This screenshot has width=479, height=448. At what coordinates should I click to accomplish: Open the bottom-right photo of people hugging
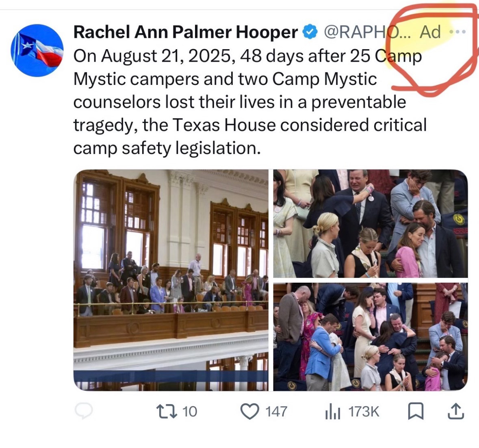coord(371,337)
